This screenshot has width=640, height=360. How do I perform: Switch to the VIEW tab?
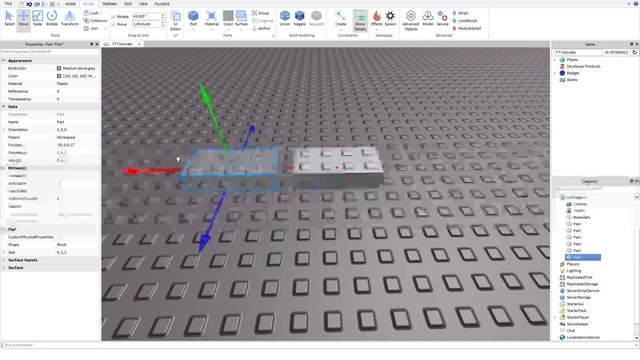(x=143, y=4)
